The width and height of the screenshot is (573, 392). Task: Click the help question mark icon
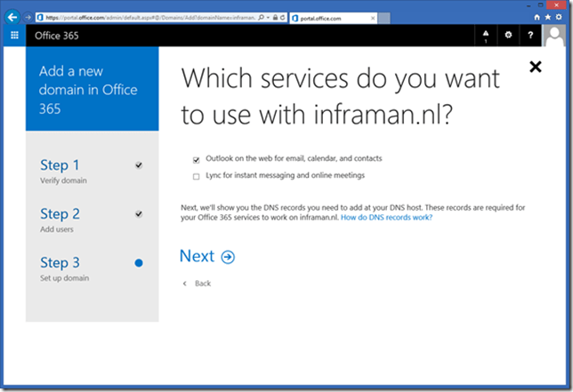pos(530,36)
